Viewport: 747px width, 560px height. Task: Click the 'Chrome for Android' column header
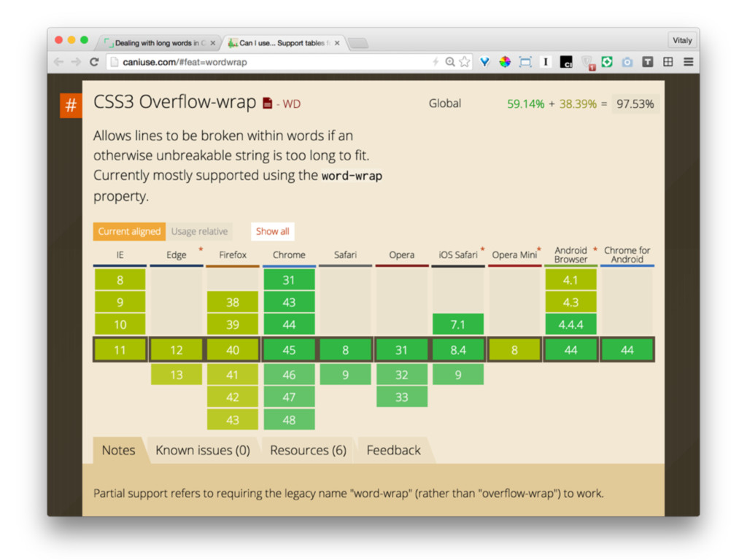627,254
